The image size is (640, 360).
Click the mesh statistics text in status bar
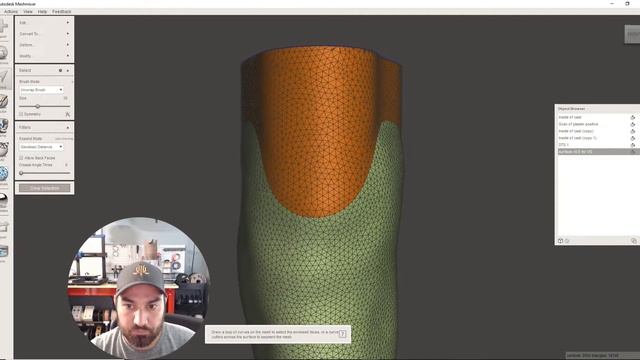(x=593, y=356)
